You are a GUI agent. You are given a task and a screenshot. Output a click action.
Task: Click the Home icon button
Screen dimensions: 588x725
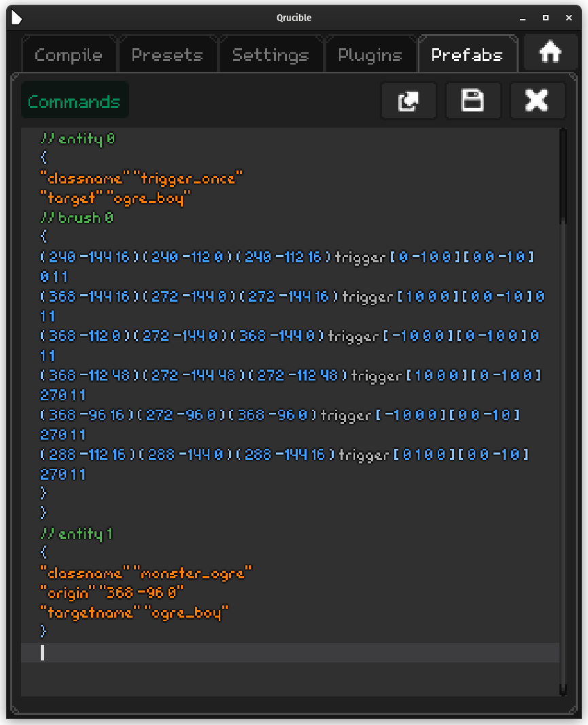[x=549, y=53]
